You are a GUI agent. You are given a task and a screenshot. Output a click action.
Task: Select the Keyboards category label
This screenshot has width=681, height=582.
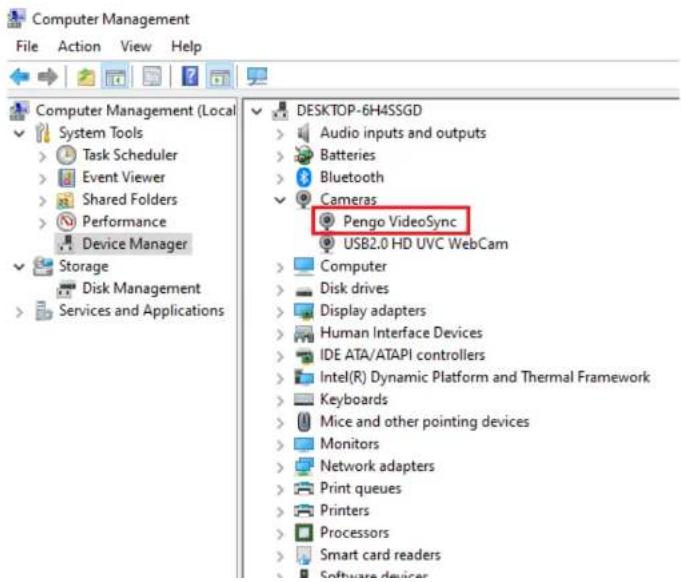point(354,399)
